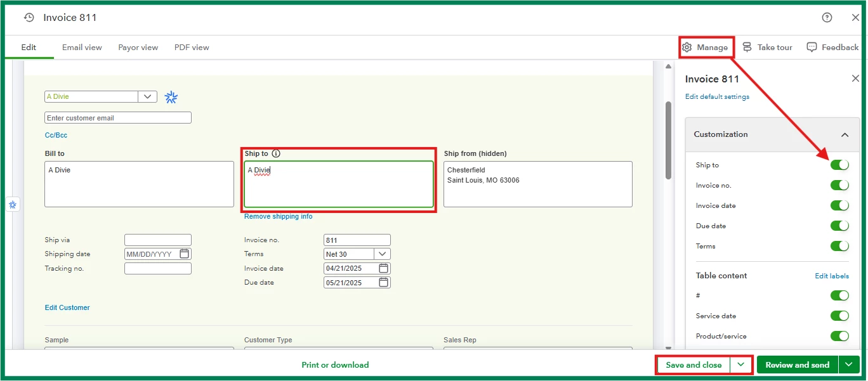The image size is (868, 381).
Task: Click the Tracking no. field
Action: [158, 268]
